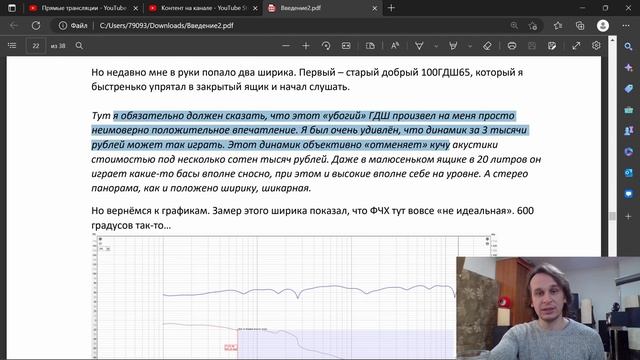Open the Favorites list
This screenshot has width=640, height=360.
click(558, 25)
